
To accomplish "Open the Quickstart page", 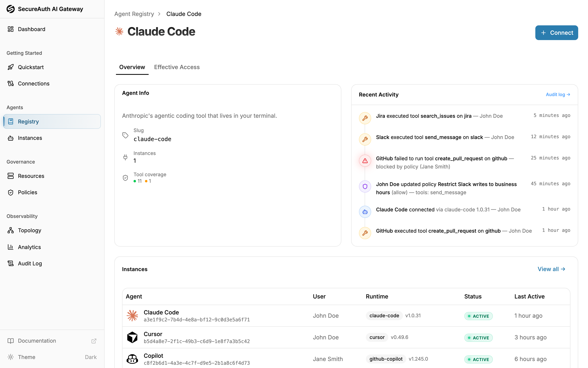I will (52, 67).
